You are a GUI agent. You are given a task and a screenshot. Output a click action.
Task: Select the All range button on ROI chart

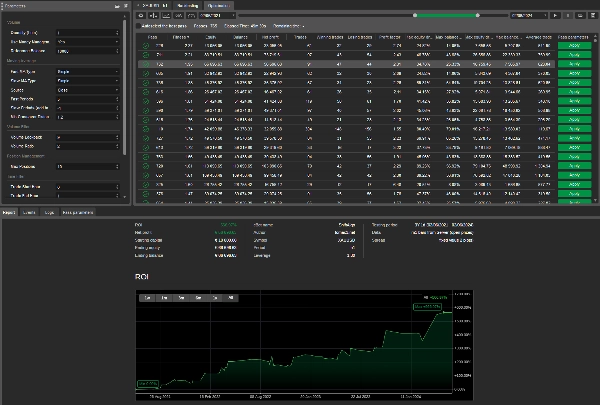[x=231, y=298]
